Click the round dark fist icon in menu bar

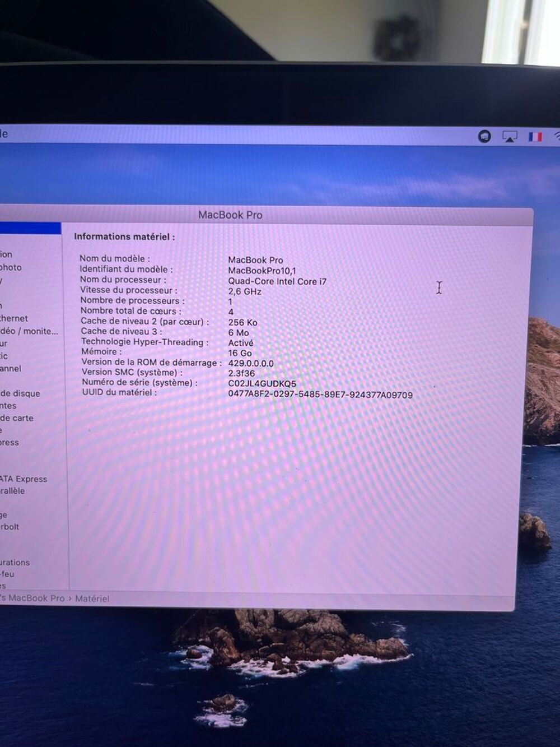(484, 136)
